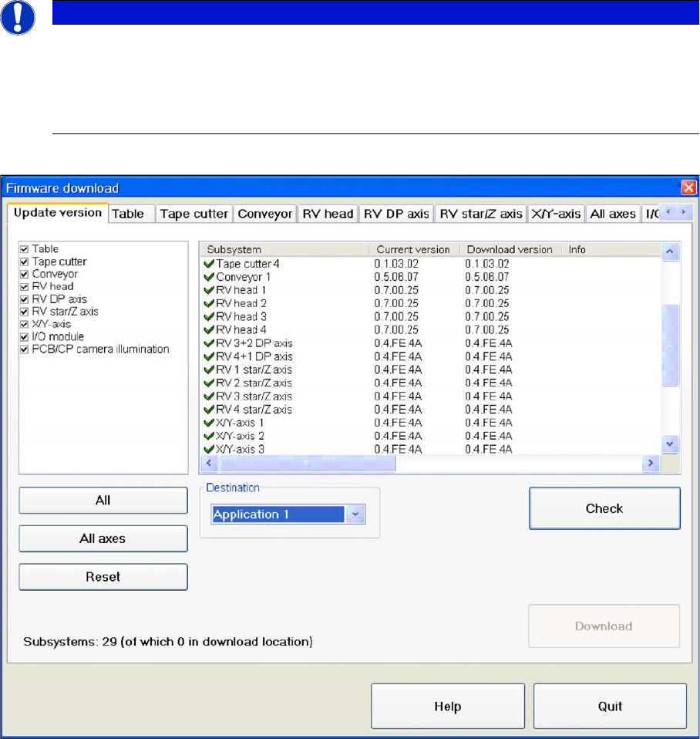Click the subsystem list scroll down arrow

click(670, 444)
